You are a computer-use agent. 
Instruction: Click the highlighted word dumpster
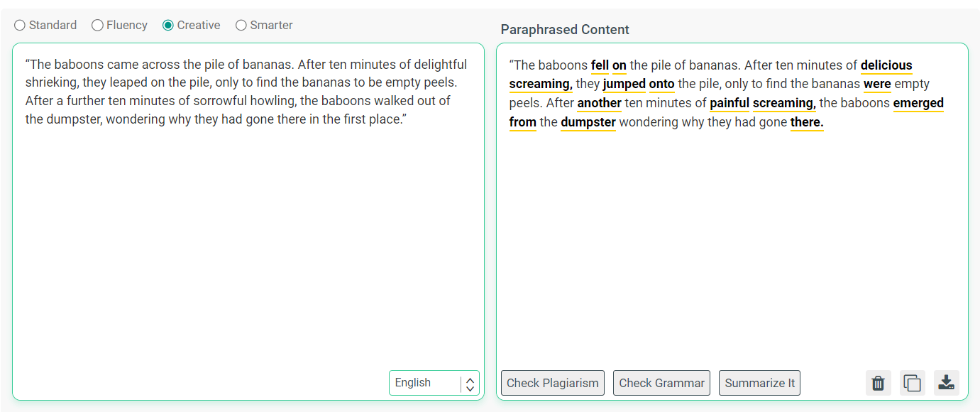point(588,121)
